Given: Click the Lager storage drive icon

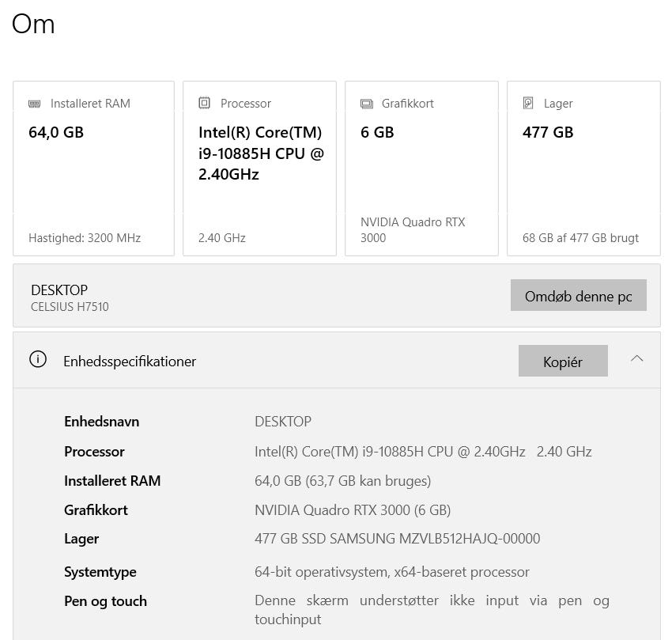Looking at the screenshot, I should (x=528, y=103).
